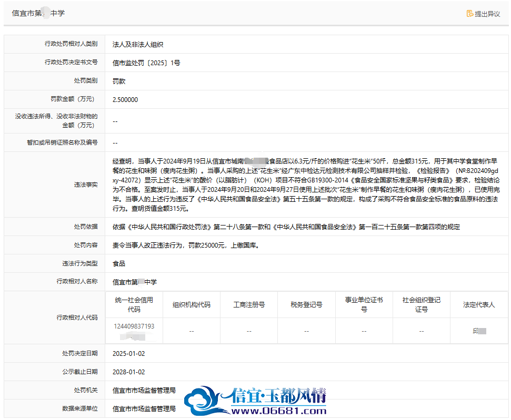Click the 法定代表人 column header
The image size is (511, 420).
tap(479, 305)
